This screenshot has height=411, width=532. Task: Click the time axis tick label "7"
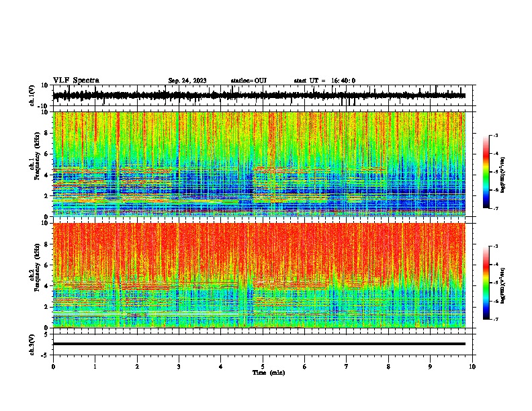347,367
